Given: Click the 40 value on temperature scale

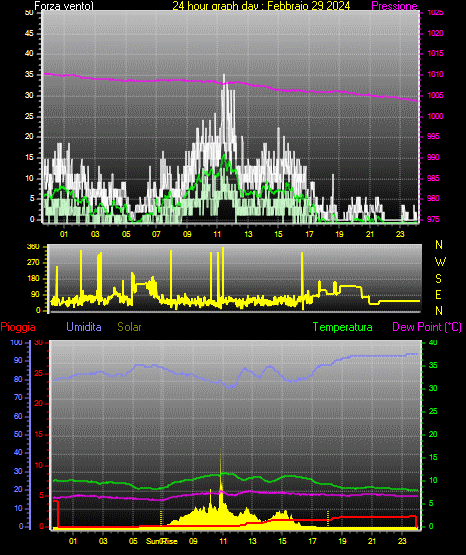Looking at the screenshot, I should pos(433,343).
